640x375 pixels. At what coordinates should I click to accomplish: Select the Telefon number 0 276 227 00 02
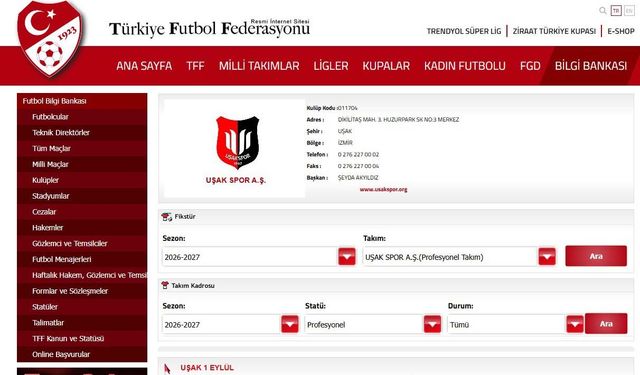click(358, 154)
